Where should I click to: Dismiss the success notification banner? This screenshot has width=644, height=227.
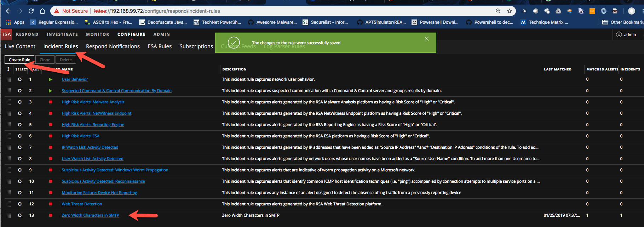427,39
